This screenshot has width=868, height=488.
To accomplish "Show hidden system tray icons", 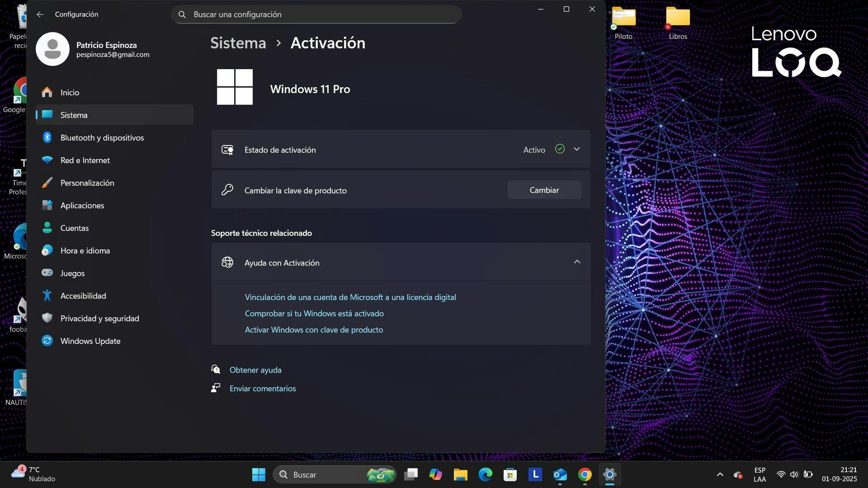I will pos(720,474).
